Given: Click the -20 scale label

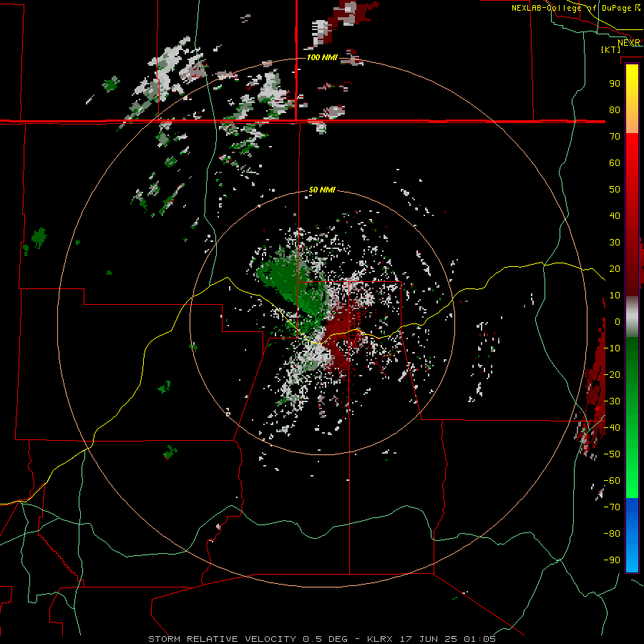Looking at the screenshot, I should pos(612,374).
